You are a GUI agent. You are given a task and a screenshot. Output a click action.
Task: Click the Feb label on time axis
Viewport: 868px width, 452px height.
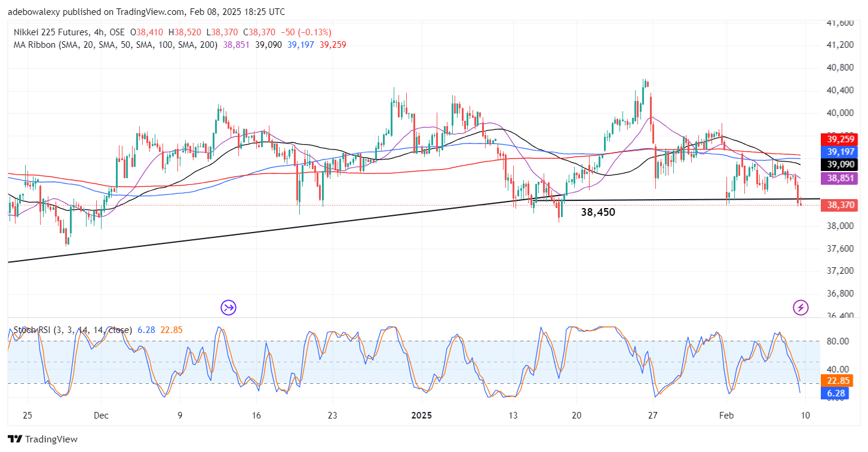(x=726, y=416)
